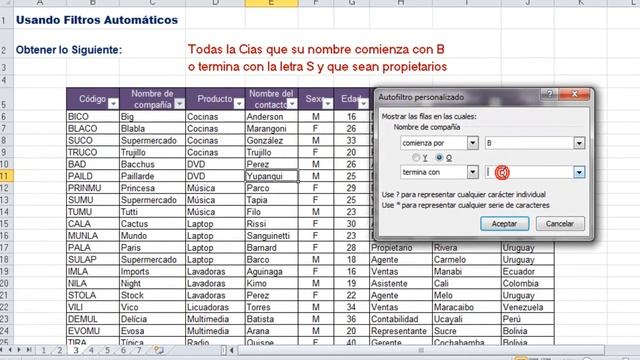
Task: Click the Aceptar button
Action: [504, 224]
